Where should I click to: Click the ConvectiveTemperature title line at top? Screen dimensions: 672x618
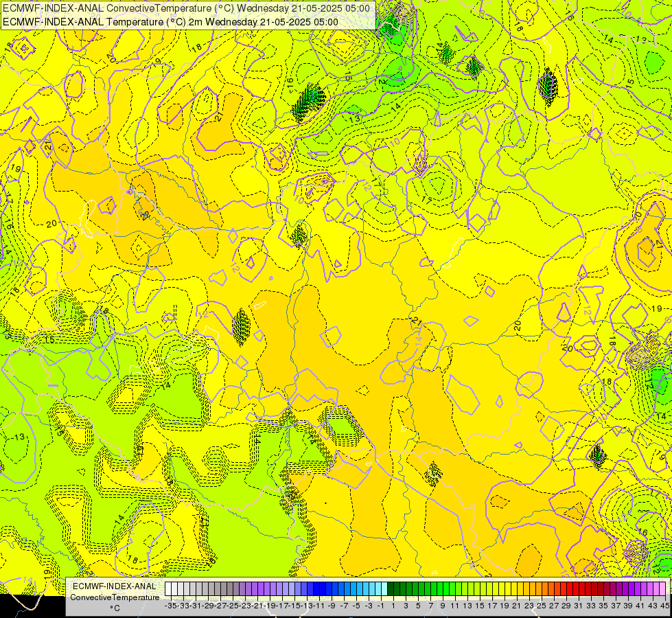tap(187, 8)
